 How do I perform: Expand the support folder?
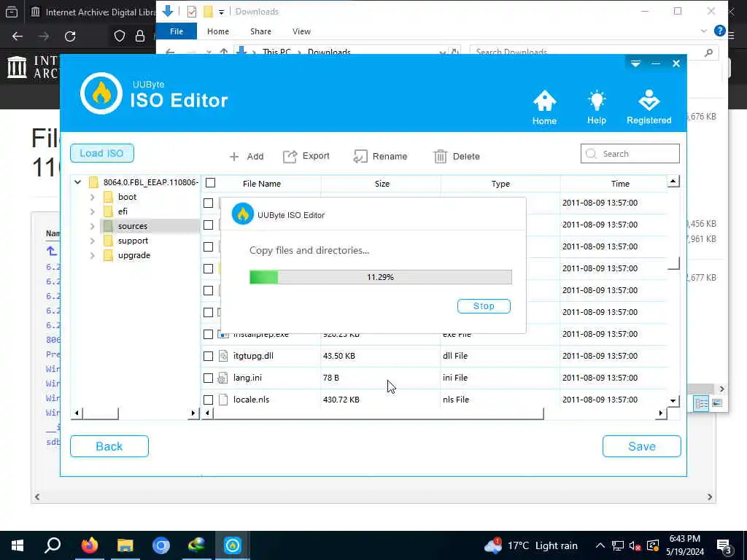(x=93, y=241)
